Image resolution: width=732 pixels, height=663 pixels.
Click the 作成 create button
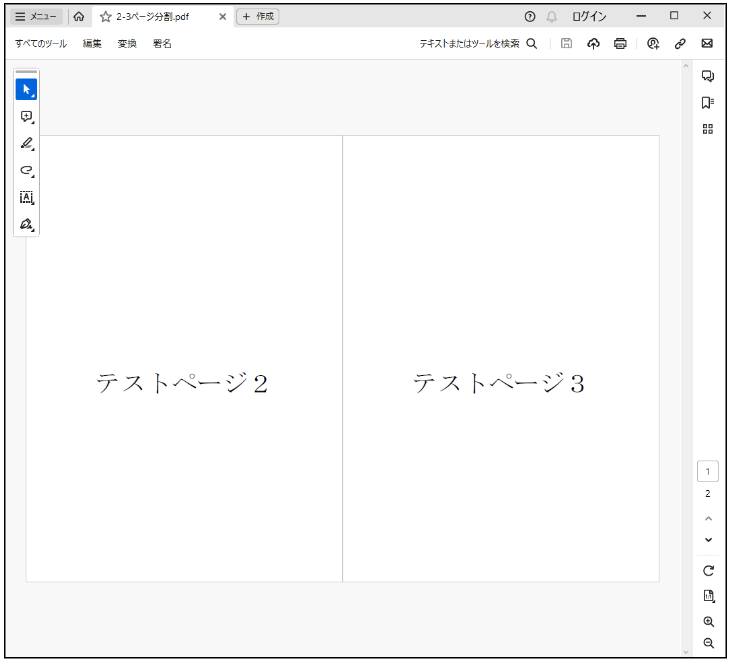click(258, 16)
